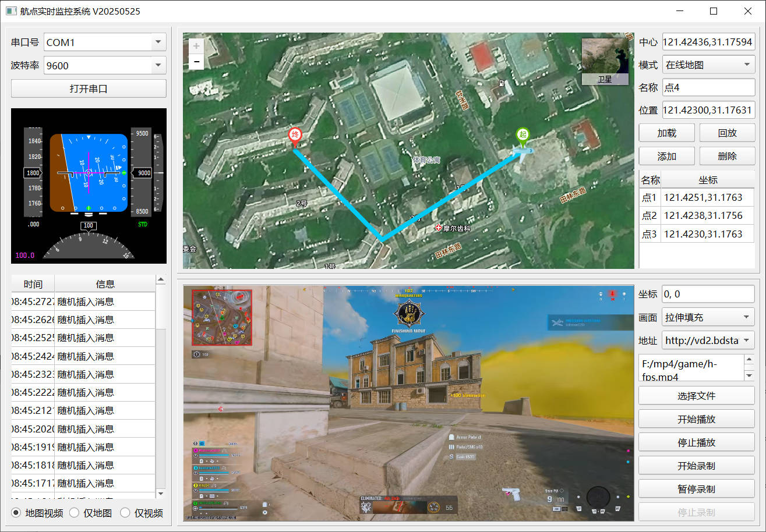Screen dimensions: 766x532
Task: Select waypoint row 点2
Action: point(697,215)
